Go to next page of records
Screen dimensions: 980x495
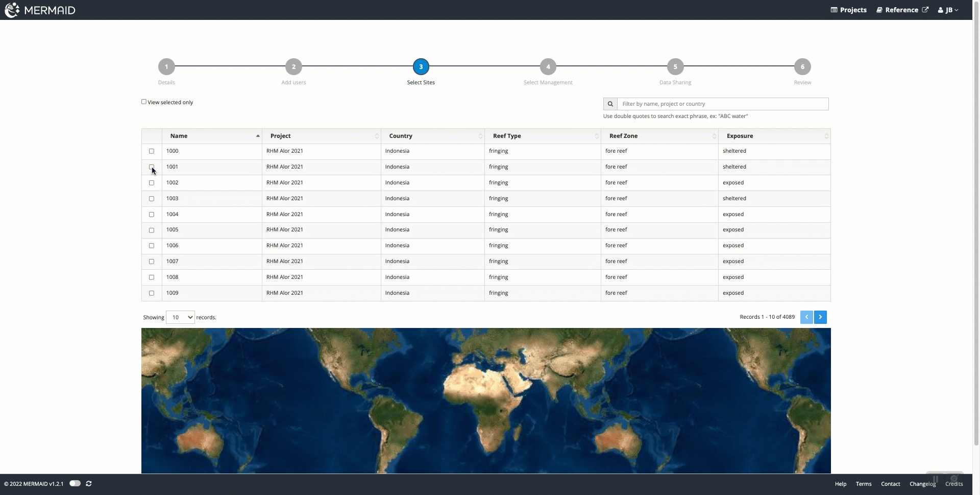(820, 317)
